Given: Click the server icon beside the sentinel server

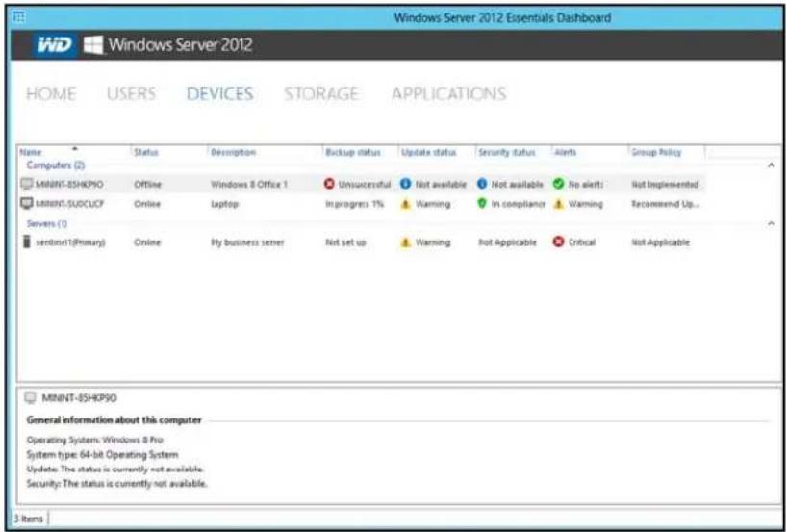Looking at the screenshot, I should (x=27, y=242).
